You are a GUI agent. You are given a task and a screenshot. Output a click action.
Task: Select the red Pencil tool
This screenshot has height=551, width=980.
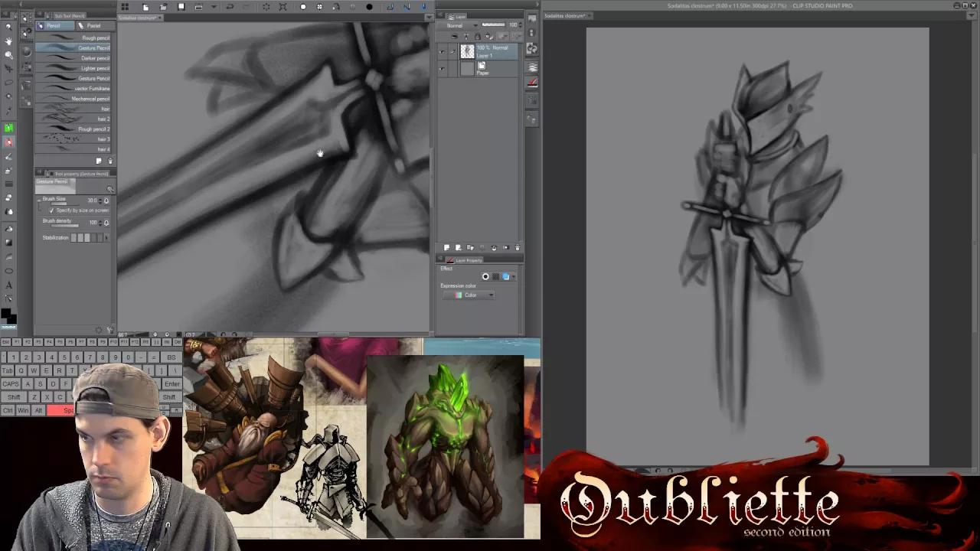click(9, 142)
